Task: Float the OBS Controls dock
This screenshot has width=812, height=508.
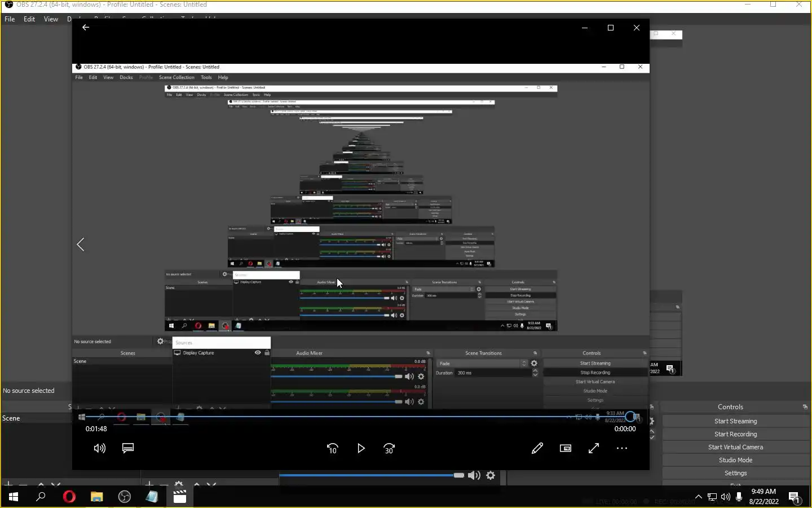Action: click(x=805, y=407)
